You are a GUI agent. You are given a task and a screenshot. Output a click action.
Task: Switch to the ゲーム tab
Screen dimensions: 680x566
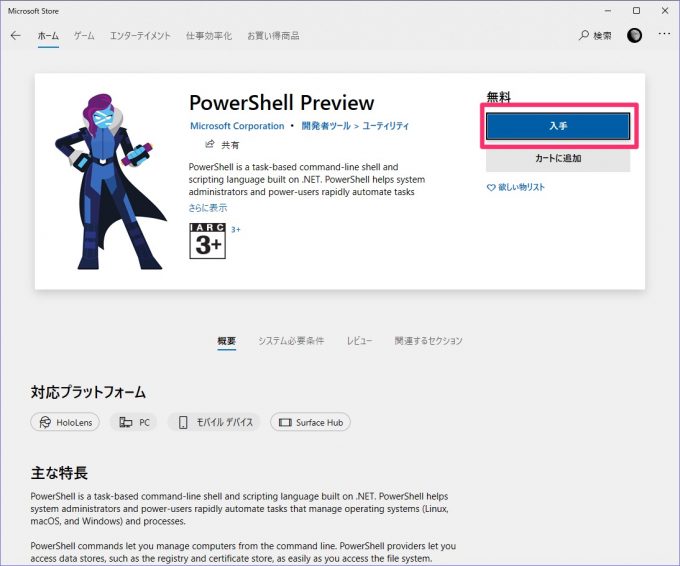click(84, 36)
